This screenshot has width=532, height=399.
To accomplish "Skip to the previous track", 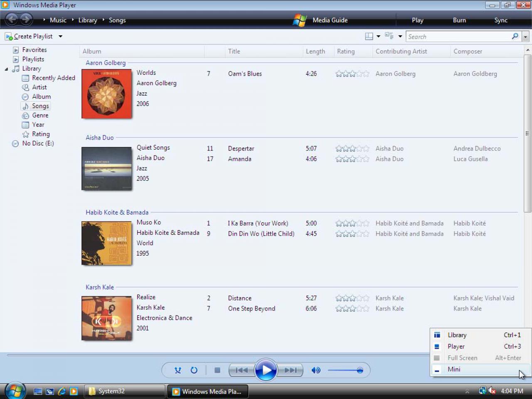I will pos(241,370).
